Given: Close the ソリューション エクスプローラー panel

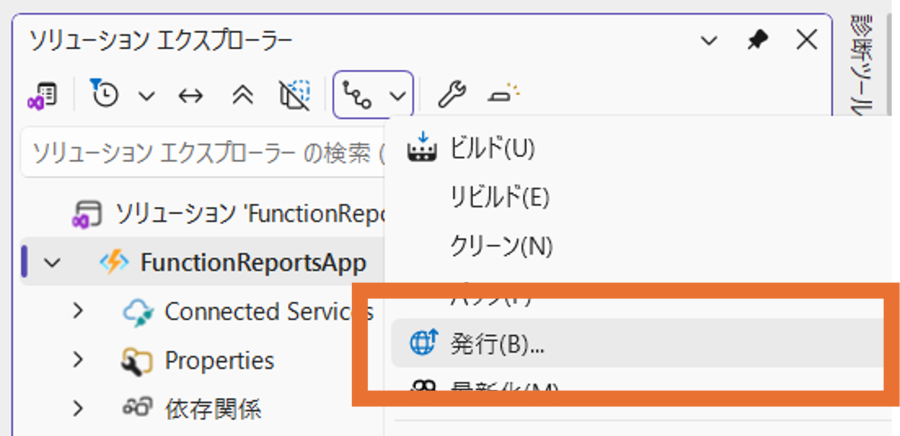Looking at the screenshot, I should click(x=807, y=40).
